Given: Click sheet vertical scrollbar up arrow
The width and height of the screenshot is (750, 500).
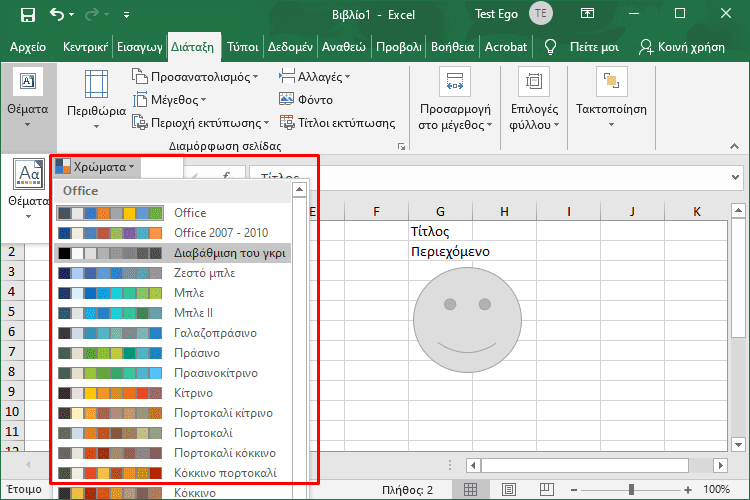Looking at the screenshot, I should [x=738, y=210].
